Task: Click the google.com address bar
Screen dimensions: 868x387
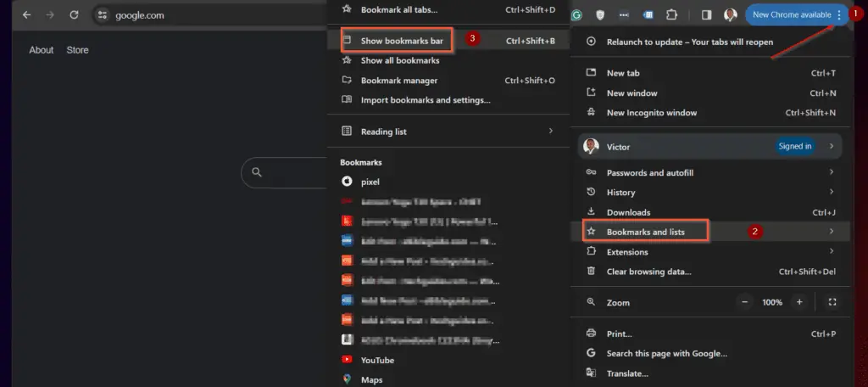Action: (x=210, y=15)
